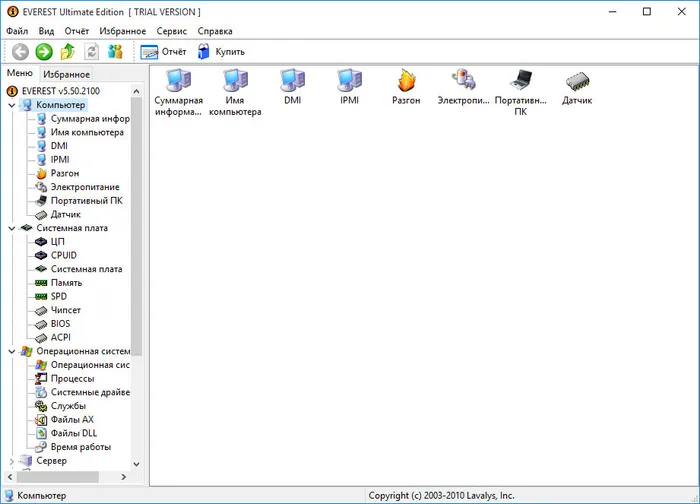Image resolution: width=700 pixels, height=504 pixels.
Task: Click the Отчёт toolbar button
Action: tap(163, 52)
